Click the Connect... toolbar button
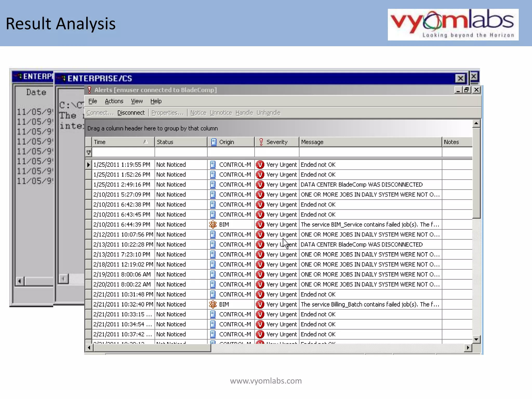The height and width of the screenshot is (399, 532). point(100,113)
